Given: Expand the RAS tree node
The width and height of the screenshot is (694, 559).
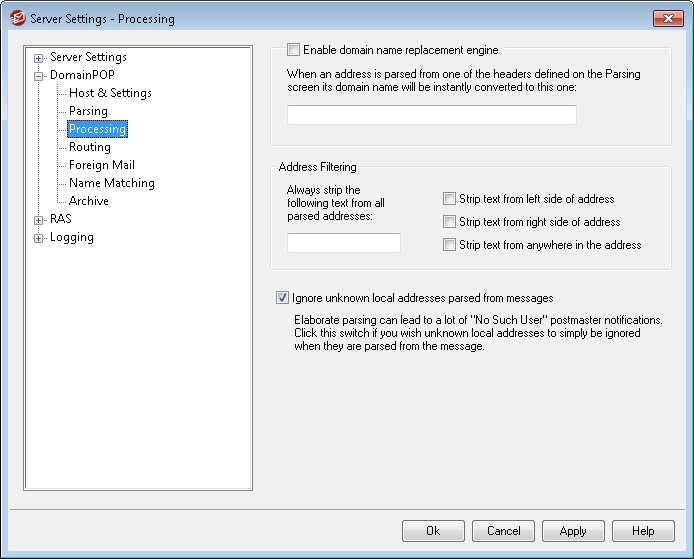Looking at the screenshot, I should tap(39, 219).
